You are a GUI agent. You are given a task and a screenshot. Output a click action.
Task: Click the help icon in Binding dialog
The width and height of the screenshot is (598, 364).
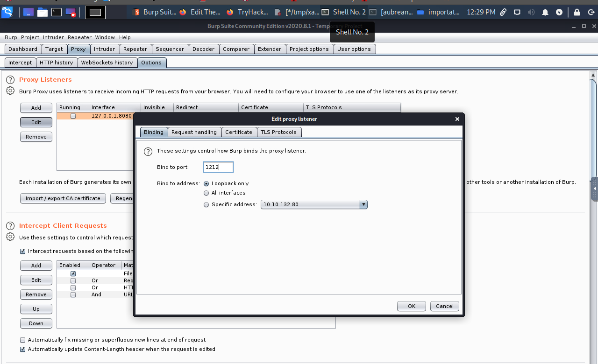(148, 152)
